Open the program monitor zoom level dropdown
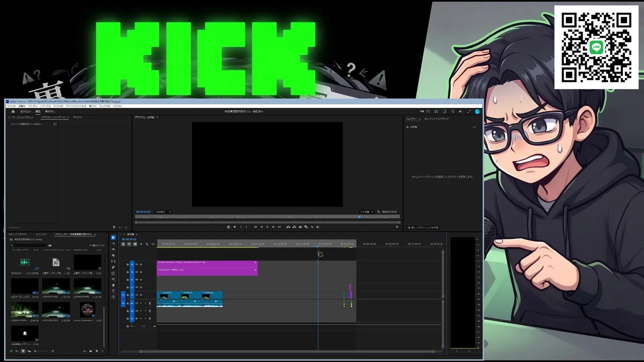This screenshot has height=362, width=644. click(163, 212)
